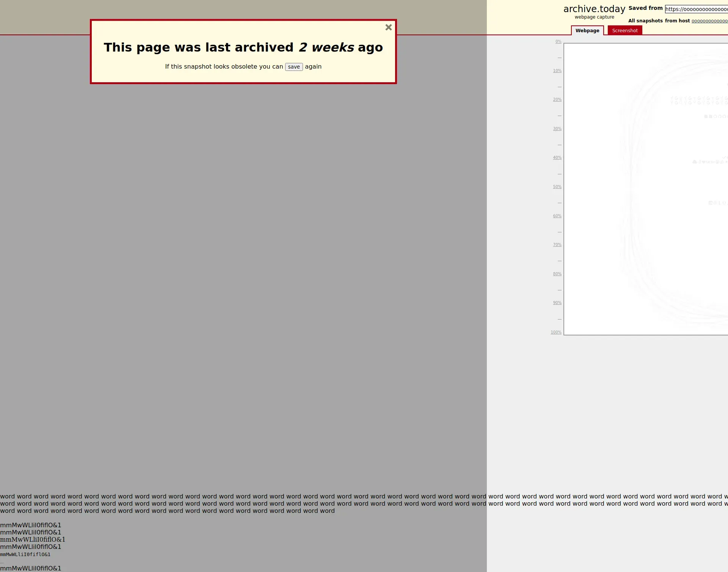Close the last archived notice popup
Image resolution: width=728 pixels, height=572 pixels.
click(388, 27)
